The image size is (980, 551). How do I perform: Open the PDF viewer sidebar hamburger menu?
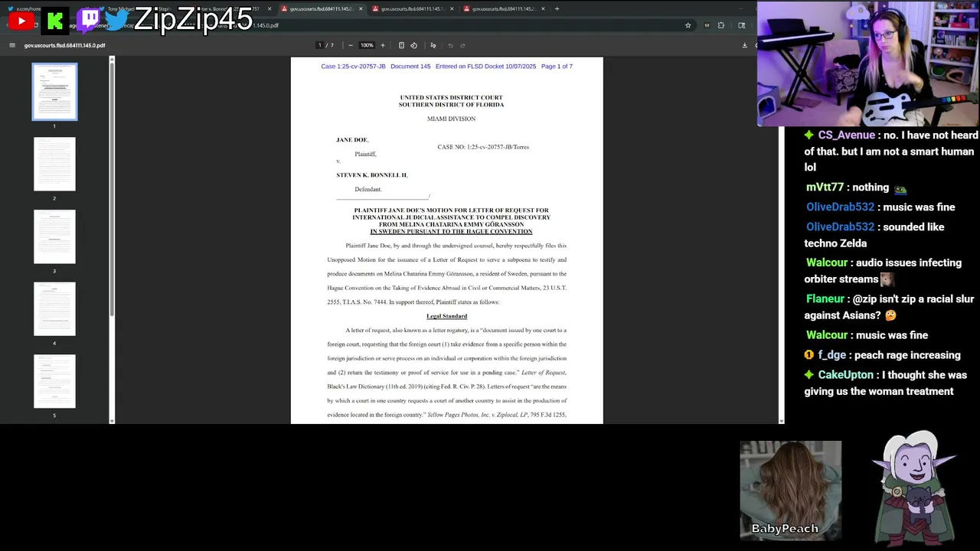pos(12,45)
